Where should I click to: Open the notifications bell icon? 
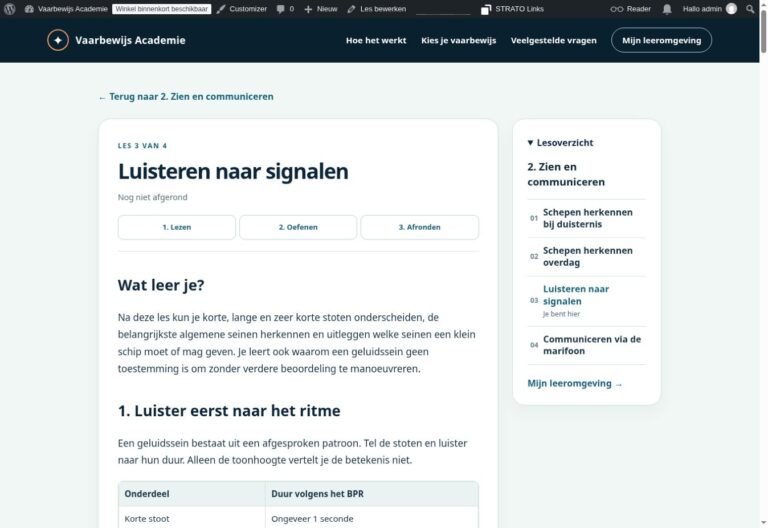[x=667, y=9]
